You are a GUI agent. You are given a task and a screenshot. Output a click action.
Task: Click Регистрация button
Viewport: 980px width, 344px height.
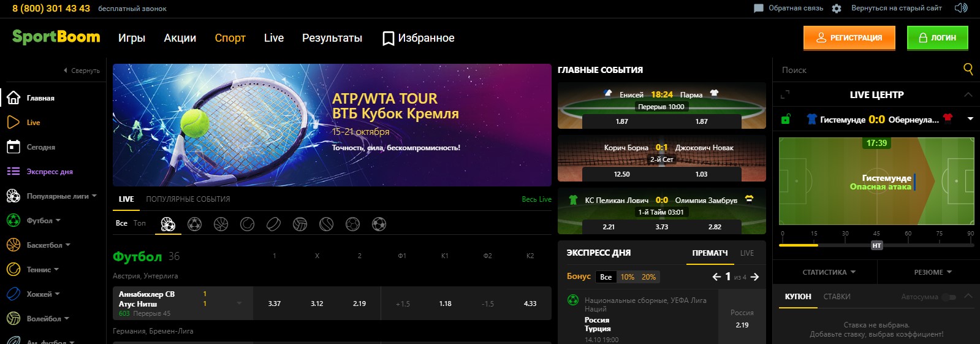click(x=849, y=37)
